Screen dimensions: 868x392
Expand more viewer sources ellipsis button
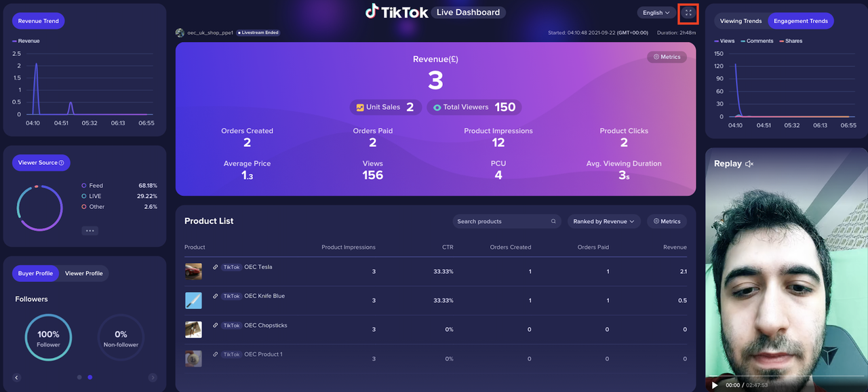pos(90,231)
